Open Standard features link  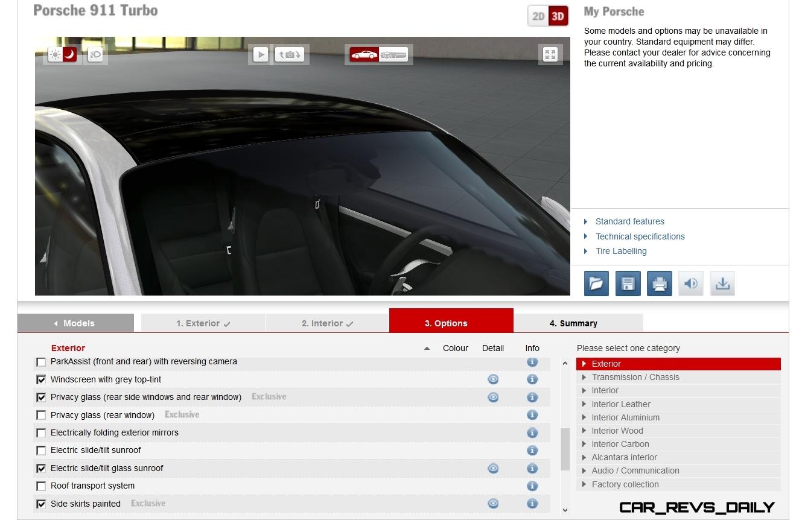(x=629, y=221)
